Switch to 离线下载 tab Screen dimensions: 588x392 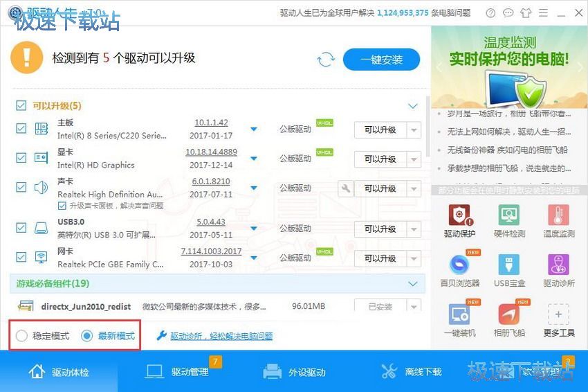412,372
